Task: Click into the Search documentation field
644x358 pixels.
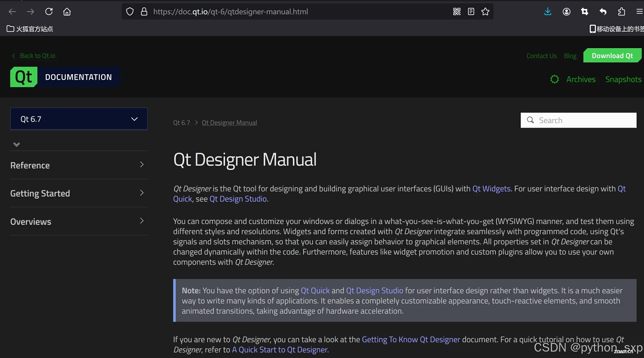Action: 579,120
